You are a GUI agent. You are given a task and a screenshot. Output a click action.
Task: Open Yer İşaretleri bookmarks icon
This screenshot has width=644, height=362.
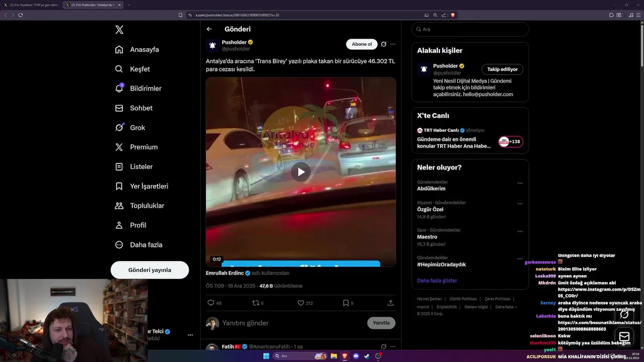pos(119,186)
